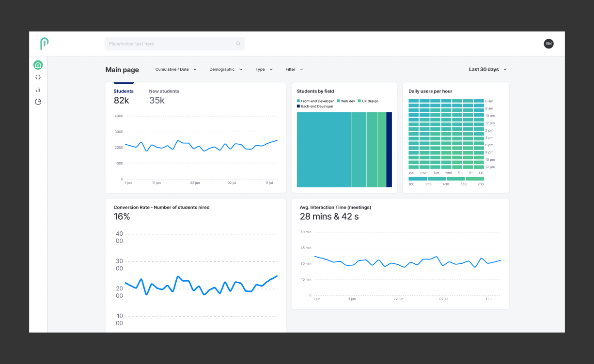The image size is (594, 364).
Task: Open the loading spinner sidebar icon
Action: pyautogui.click(x=38, y=77)
